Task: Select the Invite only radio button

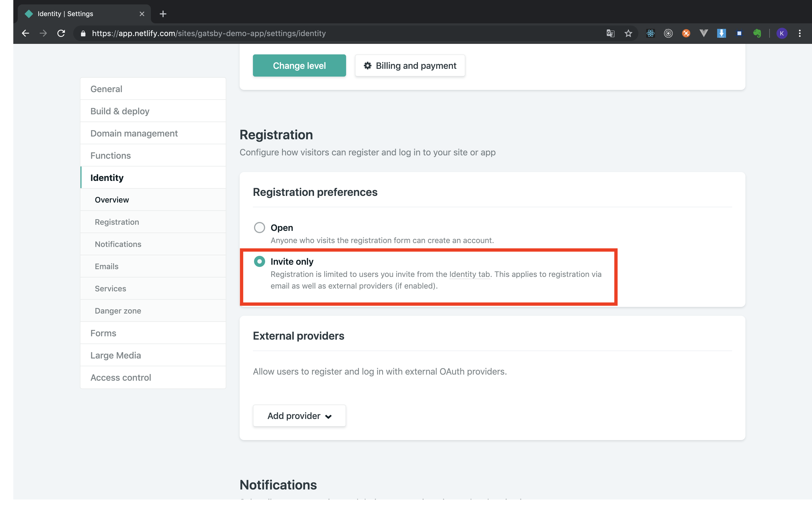Action: pyautogui.click(x=259, y=262)
